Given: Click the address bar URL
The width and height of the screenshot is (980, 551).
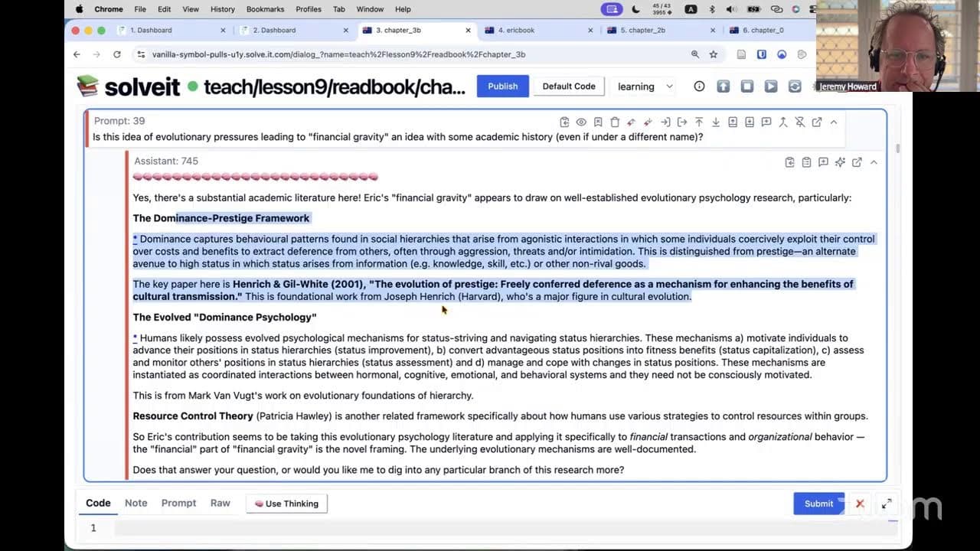Looking at the screenshot, I should pos(338,54).
